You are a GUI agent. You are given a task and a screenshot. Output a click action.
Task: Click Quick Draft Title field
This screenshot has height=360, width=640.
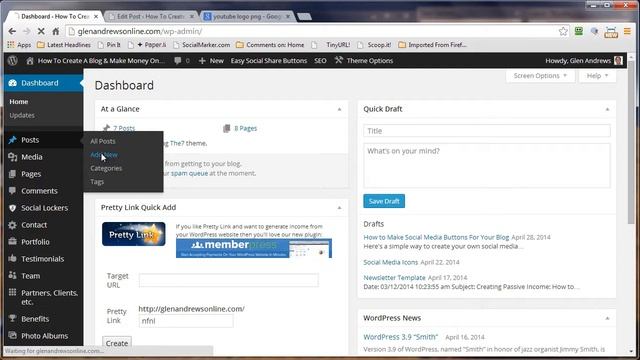[487, 131]
